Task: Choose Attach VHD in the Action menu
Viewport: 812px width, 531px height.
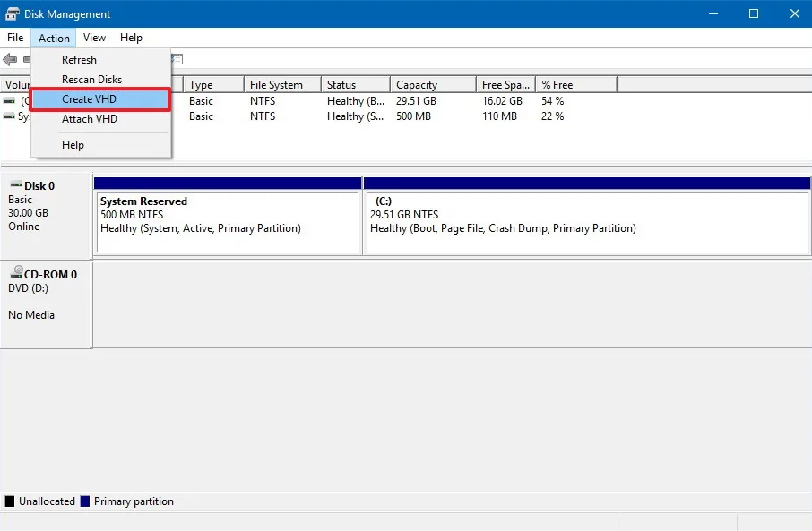Action: coord(89,118)
